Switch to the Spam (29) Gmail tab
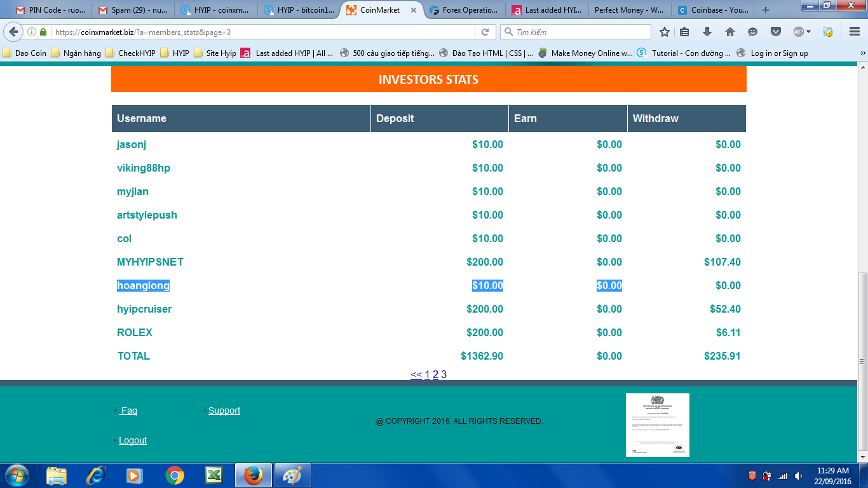 pyautogui.click(x=133, y=10)
